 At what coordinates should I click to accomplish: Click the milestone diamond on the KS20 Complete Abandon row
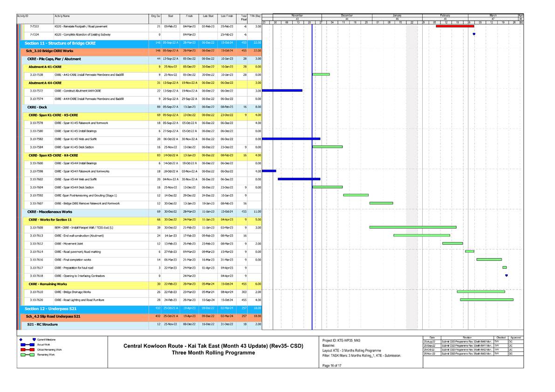click(474, 34)
